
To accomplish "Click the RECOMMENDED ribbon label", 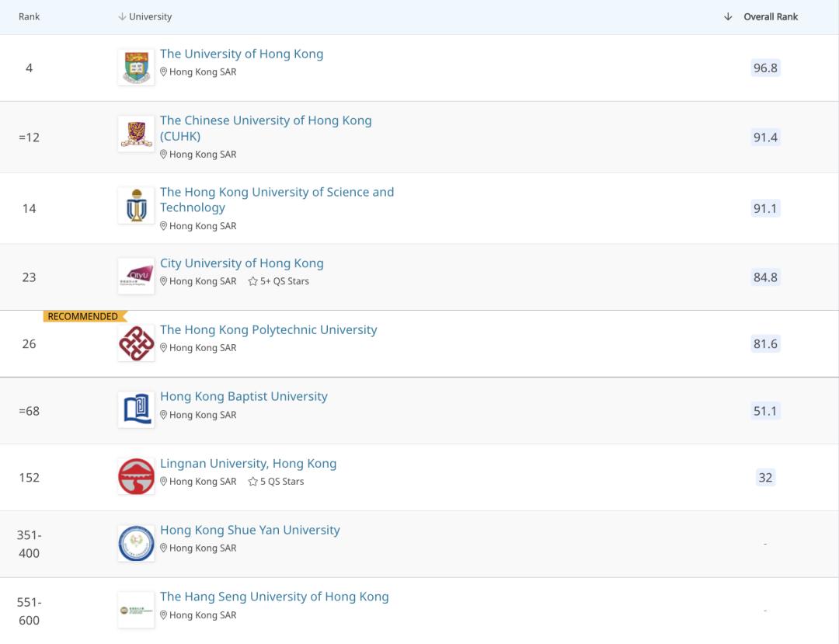I will pos(83,316).
